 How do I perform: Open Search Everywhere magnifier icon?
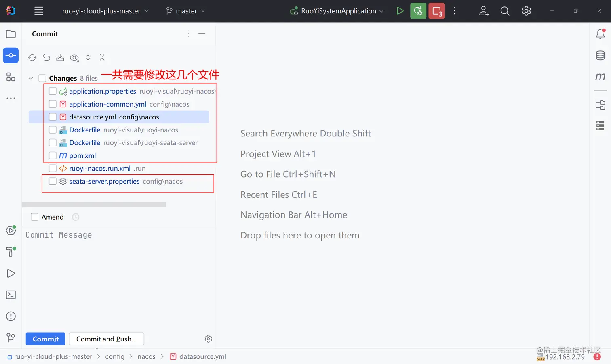[x=505, y=11]
